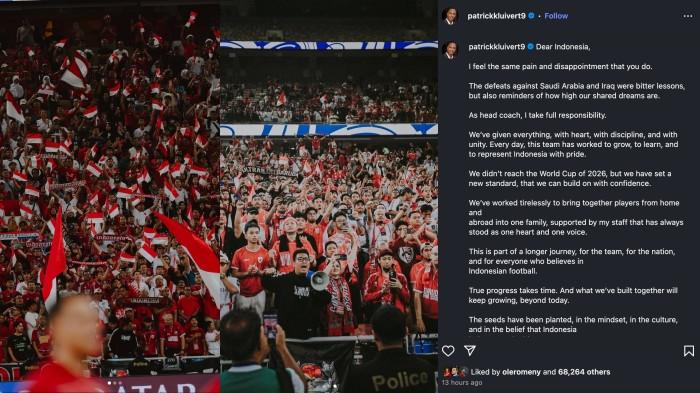This screenshot has height=393, width=700.
Task: Click the "Dear Indonesia," caption text
Action: click(x=562, y=47)
